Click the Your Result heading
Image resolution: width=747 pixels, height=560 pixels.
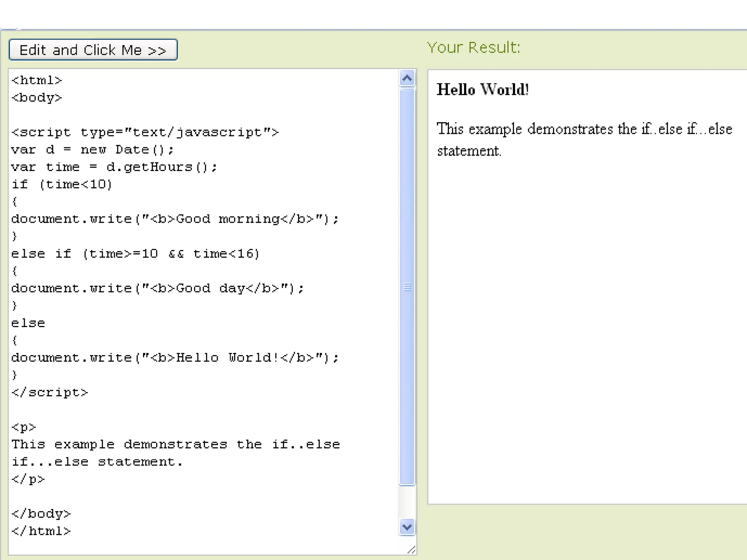point(473,47)
